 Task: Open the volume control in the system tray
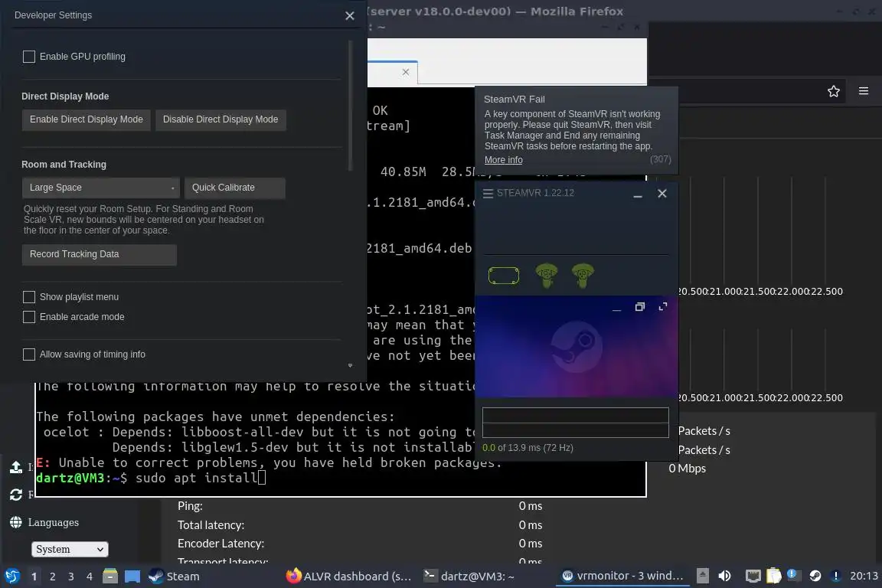[724, 576]
